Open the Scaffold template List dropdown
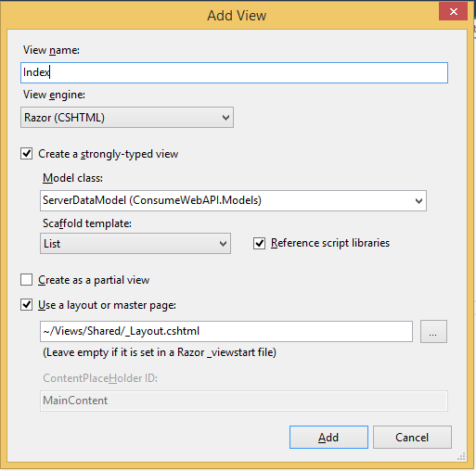 pos(135,244)
